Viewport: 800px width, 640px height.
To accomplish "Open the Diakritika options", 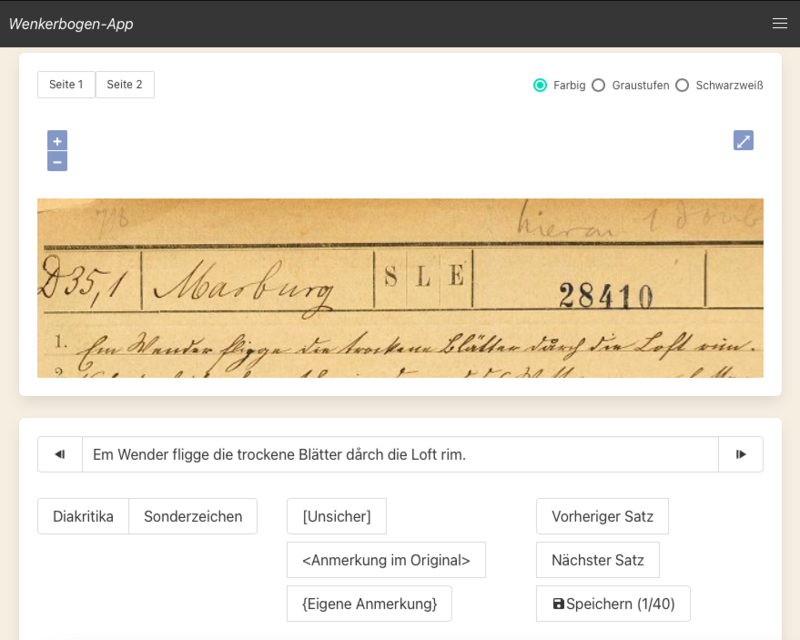I will point(83,516).
